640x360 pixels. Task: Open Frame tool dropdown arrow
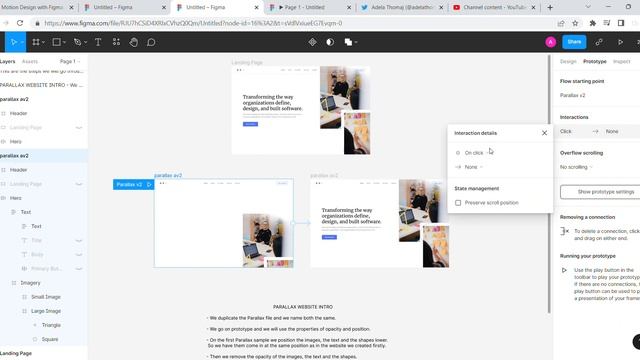(43, 42)
